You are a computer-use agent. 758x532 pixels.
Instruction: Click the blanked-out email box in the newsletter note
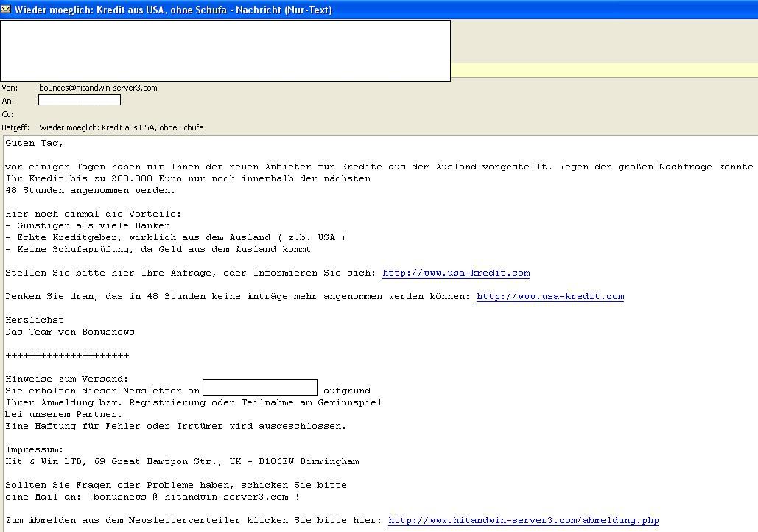260,388
